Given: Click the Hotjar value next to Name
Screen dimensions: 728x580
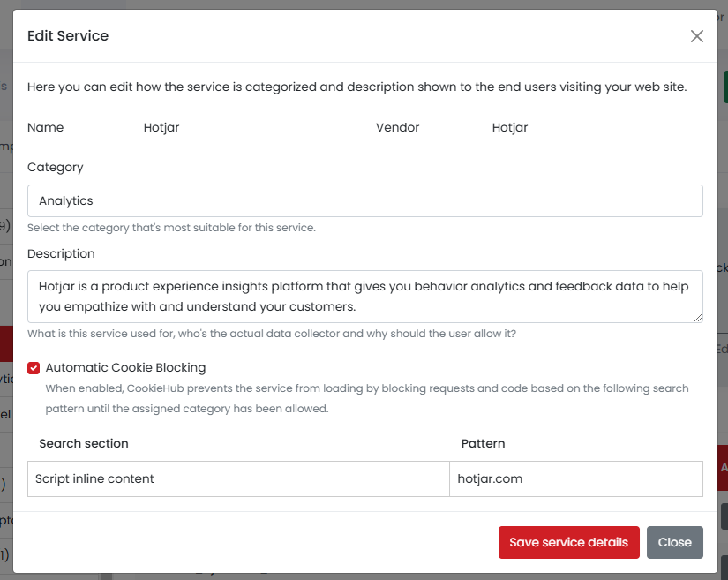Looking at the screenshot, I should click(161, 128).
